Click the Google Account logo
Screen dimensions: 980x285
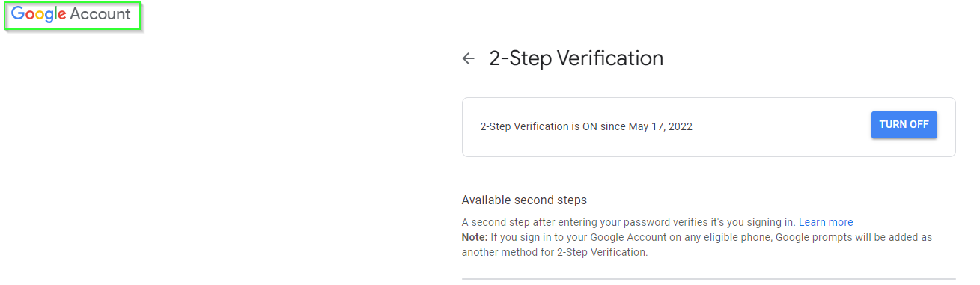click(71, 14)
